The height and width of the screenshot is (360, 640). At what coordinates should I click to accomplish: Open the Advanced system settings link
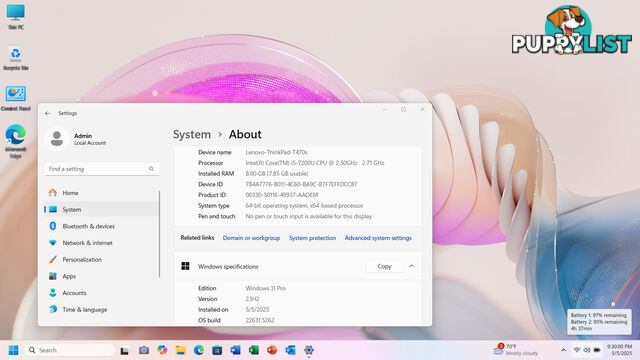click(x=378, y=238)
